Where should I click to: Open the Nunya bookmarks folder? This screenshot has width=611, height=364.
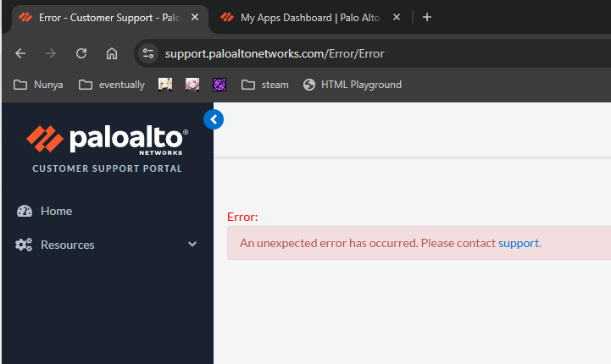click(38, 85)
